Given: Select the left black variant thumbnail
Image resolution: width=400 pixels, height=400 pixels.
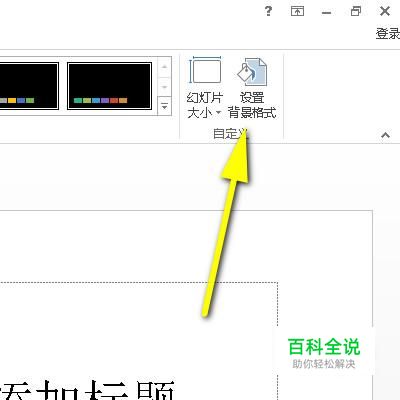Looking at the screenshot, I should (29, 86).
